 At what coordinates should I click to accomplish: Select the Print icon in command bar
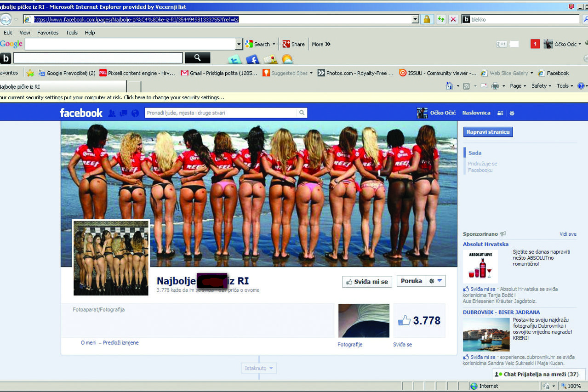[x=494, y=86]
